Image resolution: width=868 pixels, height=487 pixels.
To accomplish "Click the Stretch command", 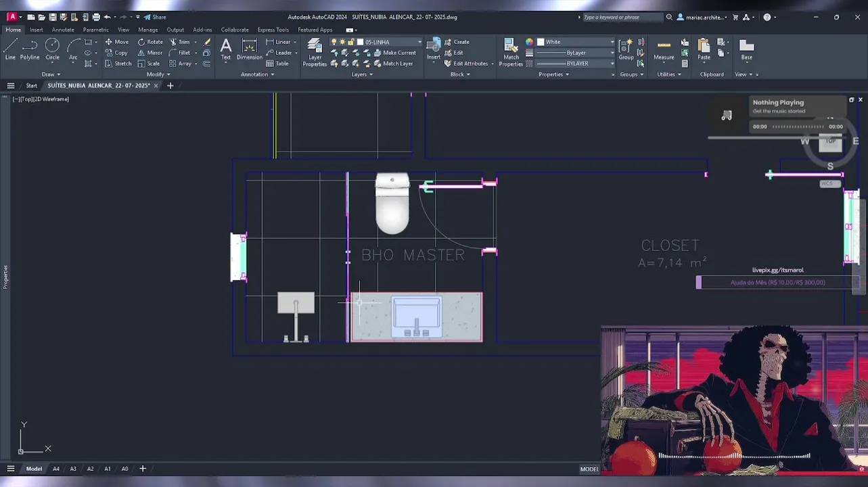I will (x=118, y=64).
